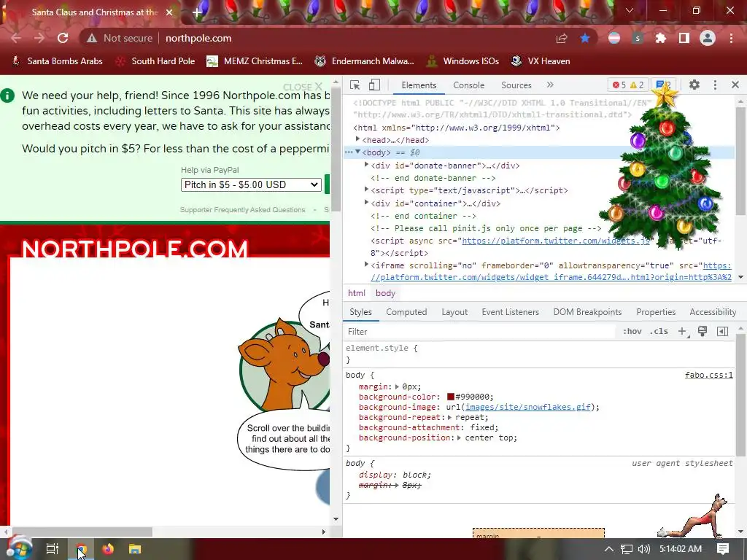Switch to the Elements tab
The width and height of the screenshot is (747, 560).
pos(419,85)
